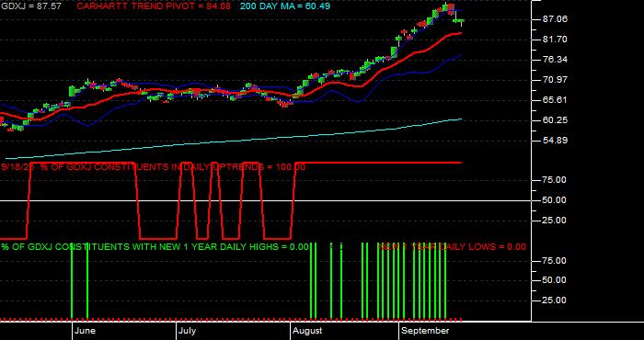Click the August date axis label
This screenshot has width=644, height=340.
point(307,331)
